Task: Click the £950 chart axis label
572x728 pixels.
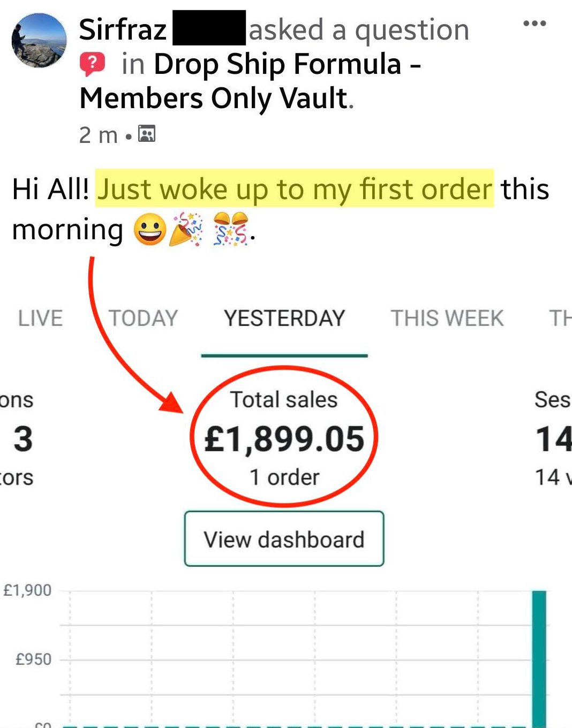Action: (33, 659)
